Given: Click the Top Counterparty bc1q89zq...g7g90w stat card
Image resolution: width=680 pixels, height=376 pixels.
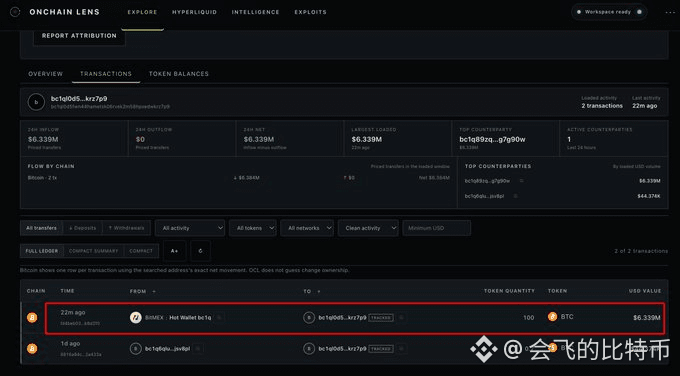Looking at the screenshot, I should [x=505, y=138].
